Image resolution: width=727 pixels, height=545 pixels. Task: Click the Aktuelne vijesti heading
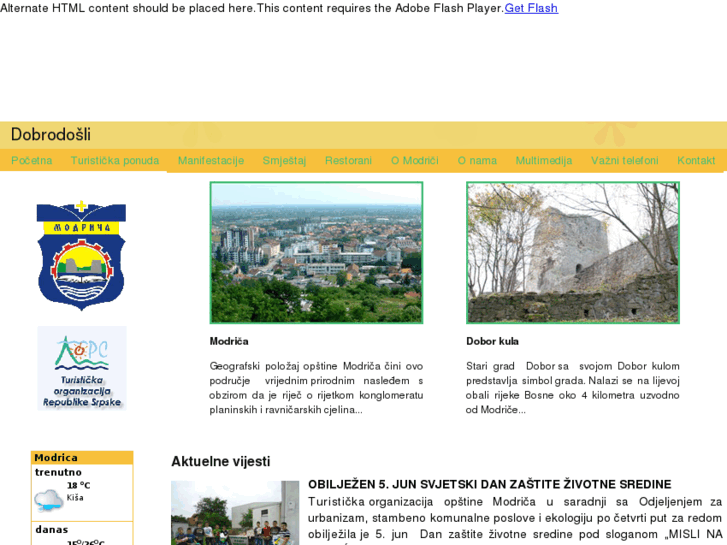tap(221, 462)
